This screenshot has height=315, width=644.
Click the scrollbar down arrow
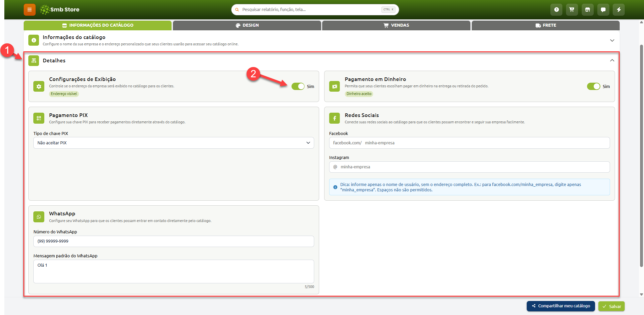click(641, 295)
